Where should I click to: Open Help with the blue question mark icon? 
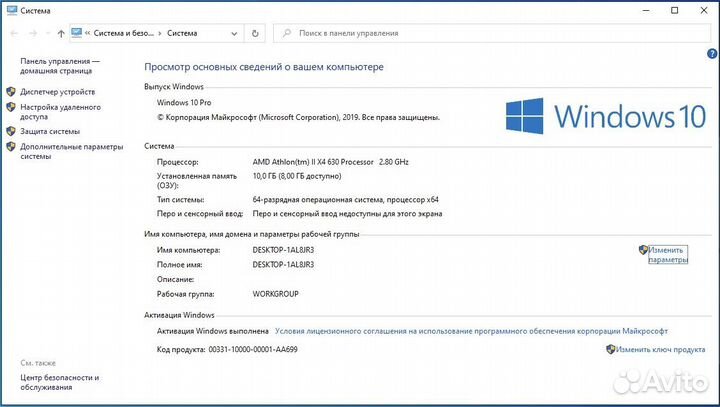712,54
